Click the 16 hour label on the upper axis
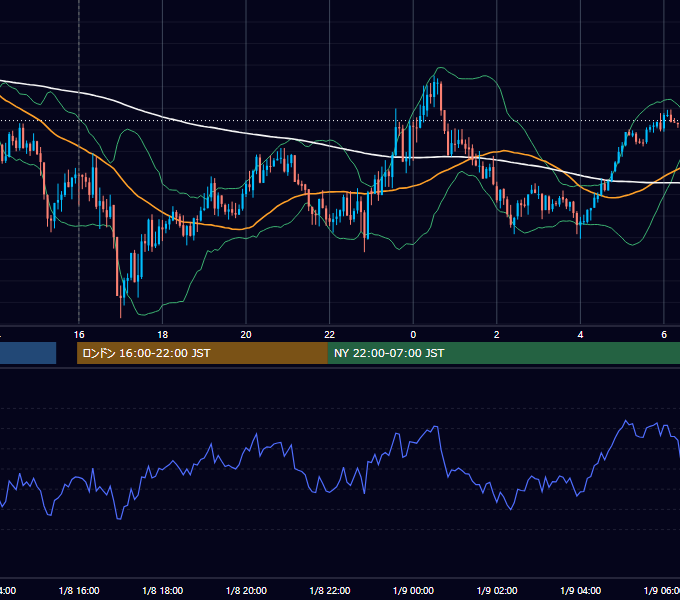680x600 pixels. (x=79, y=335)
